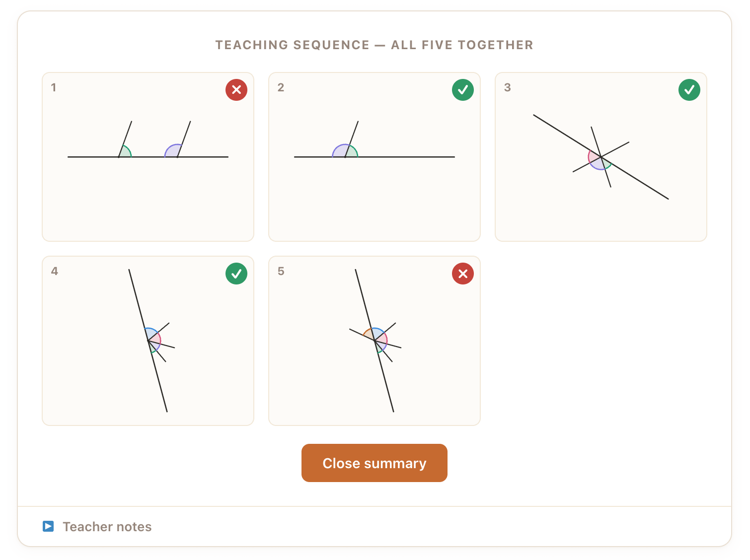This screenshot has height=560, width=750.
Task: Click the orange angle in card 5
Action: (x=370, y=335)
